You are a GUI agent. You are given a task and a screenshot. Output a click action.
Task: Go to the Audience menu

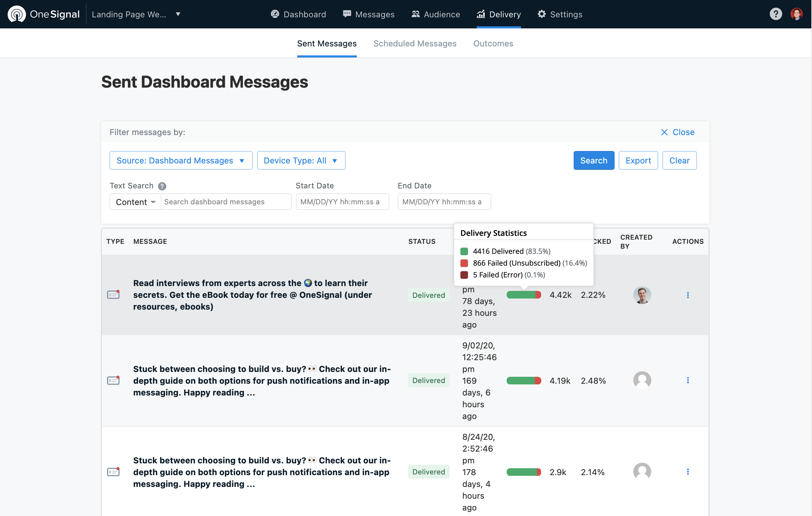click(435, 14)
